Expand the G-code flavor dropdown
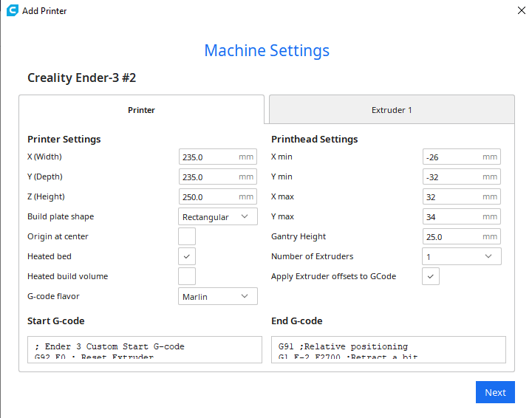 [x=218, y=296]
